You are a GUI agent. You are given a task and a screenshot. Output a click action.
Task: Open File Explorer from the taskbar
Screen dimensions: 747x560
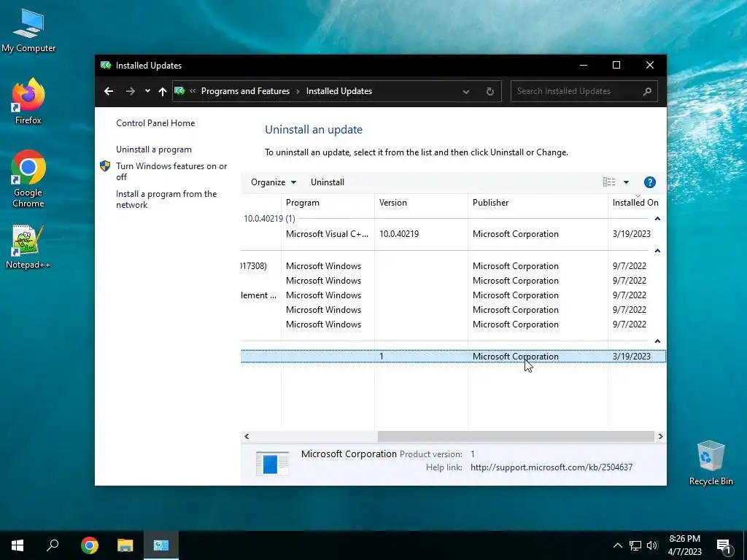click(125, 545)
